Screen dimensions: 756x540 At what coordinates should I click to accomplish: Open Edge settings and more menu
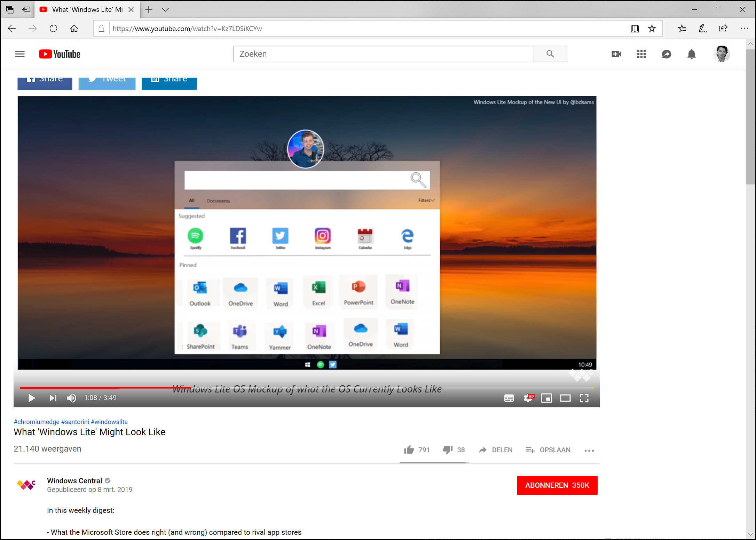pos(744,29)
